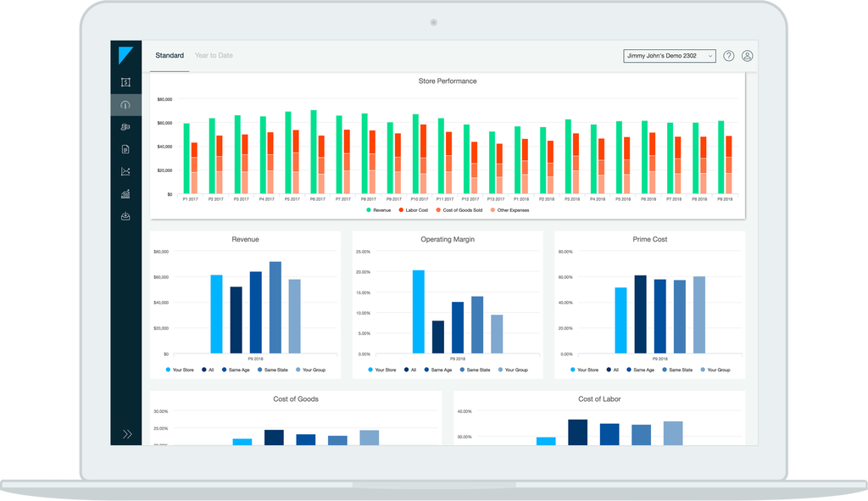Viewport: 868px width, 501px height.
Task: Open the growth bar chart sidebar icon
Action: pos(125,193)
